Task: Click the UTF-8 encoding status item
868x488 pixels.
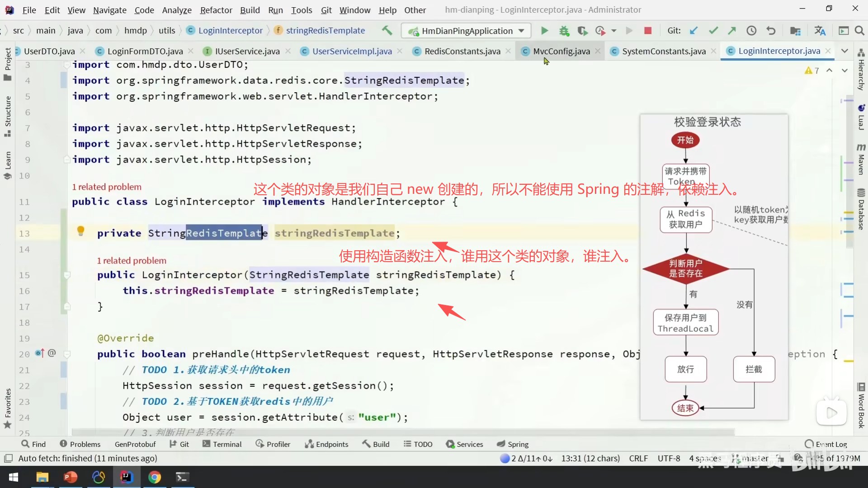Action: (x=668, y=458)
